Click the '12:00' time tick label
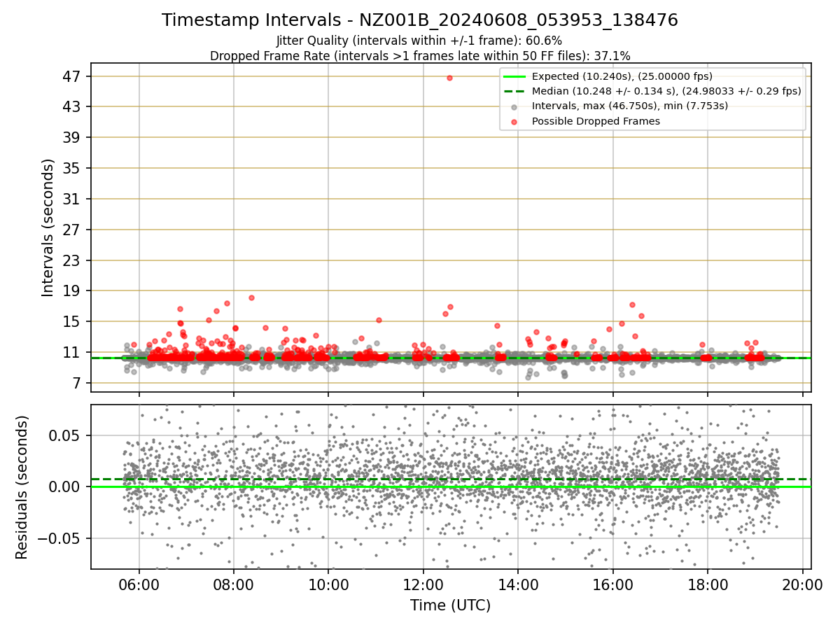Image resolution: width=840 pixels, height=630 pixels. pyautogui.click(x=423, y=585)
